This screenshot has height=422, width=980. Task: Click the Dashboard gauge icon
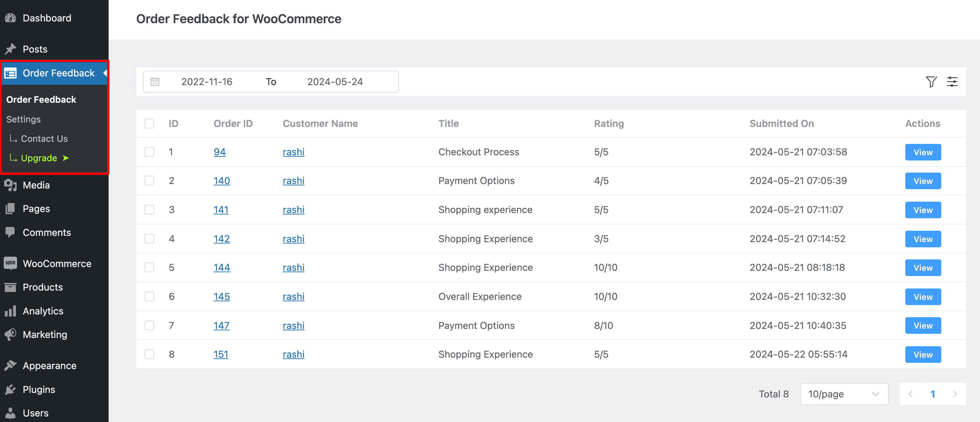coord(10,18)
